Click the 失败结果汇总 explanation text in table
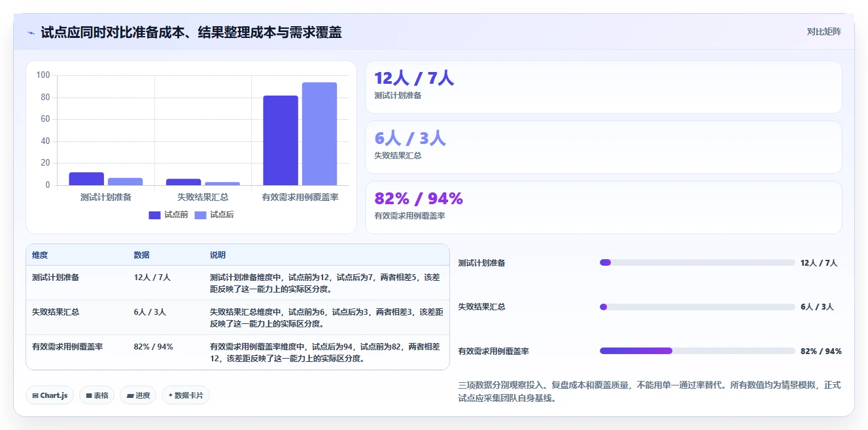This screenshot has height=430, width=868. point(326,317)
